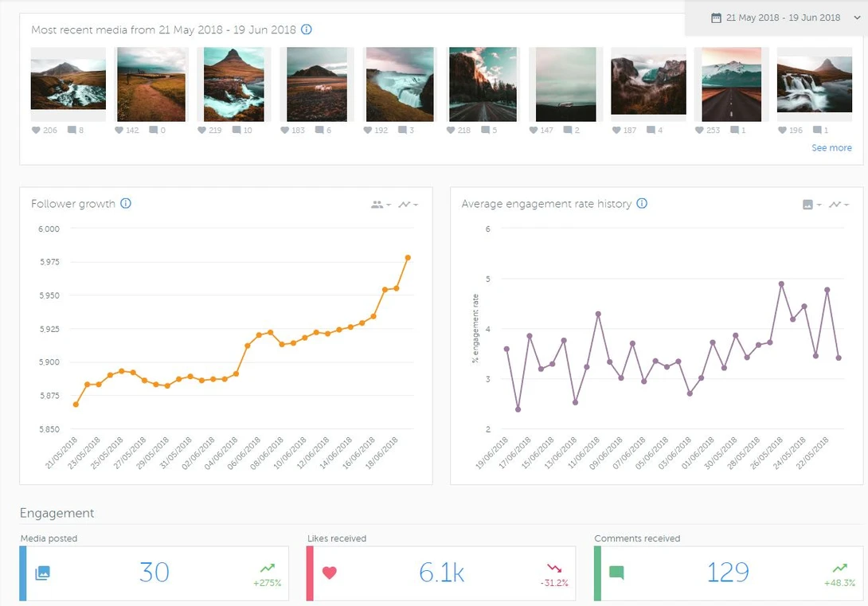Open media thumbnail with 206 likes

tap(68, 84)
